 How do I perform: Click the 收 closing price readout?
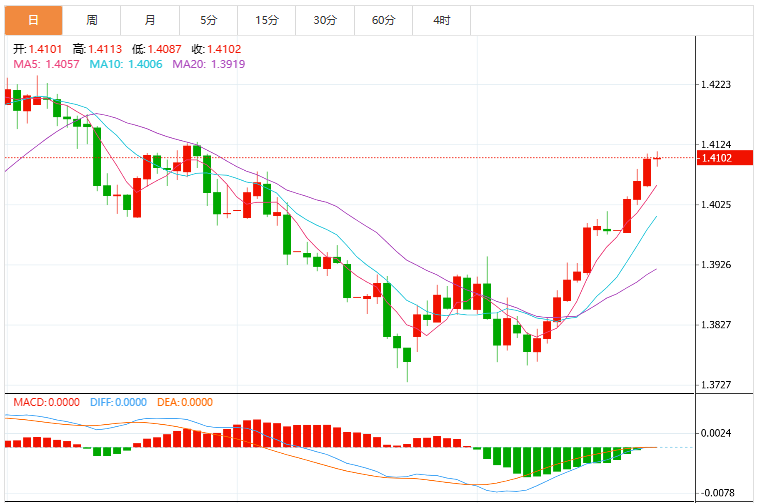point(216,49)
